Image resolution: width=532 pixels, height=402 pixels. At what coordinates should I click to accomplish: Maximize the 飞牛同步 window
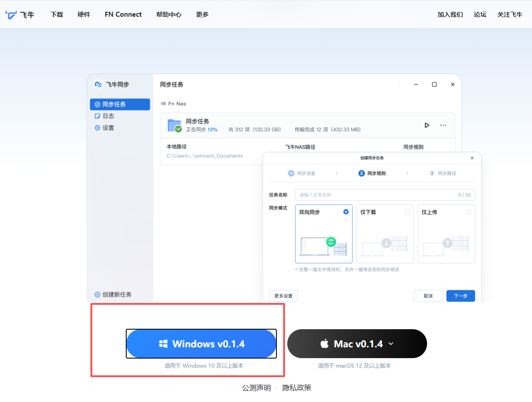point(434,85)
